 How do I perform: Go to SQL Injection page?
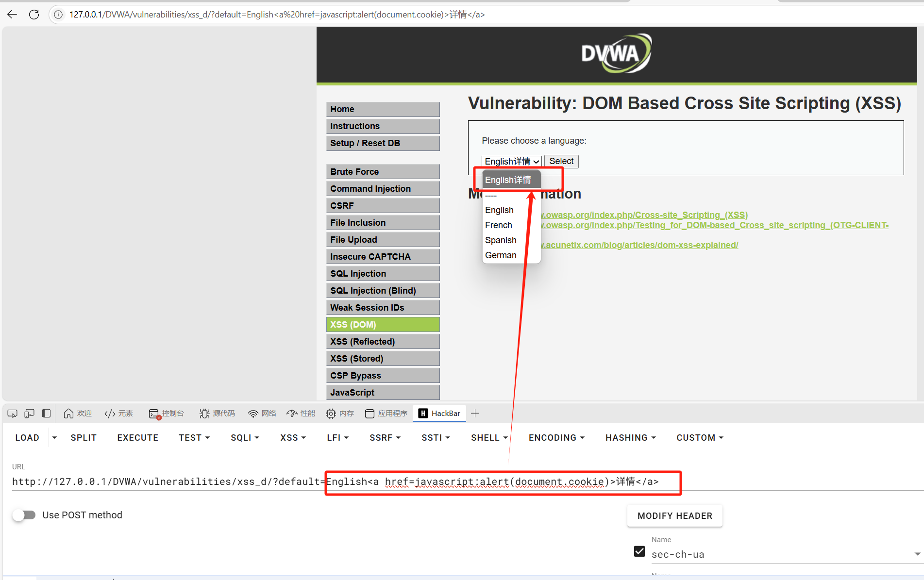point(383,274)
